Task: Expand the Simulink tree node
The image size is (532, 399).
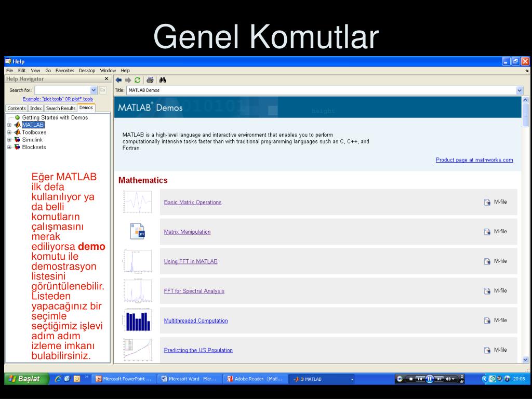Action: click(9, 140)
